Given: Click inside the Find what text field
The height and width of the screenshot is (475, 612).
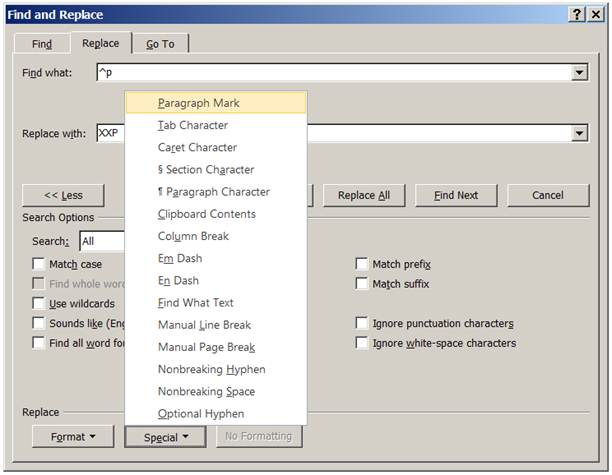Looking at the screenshot, I should click(330, 73).
